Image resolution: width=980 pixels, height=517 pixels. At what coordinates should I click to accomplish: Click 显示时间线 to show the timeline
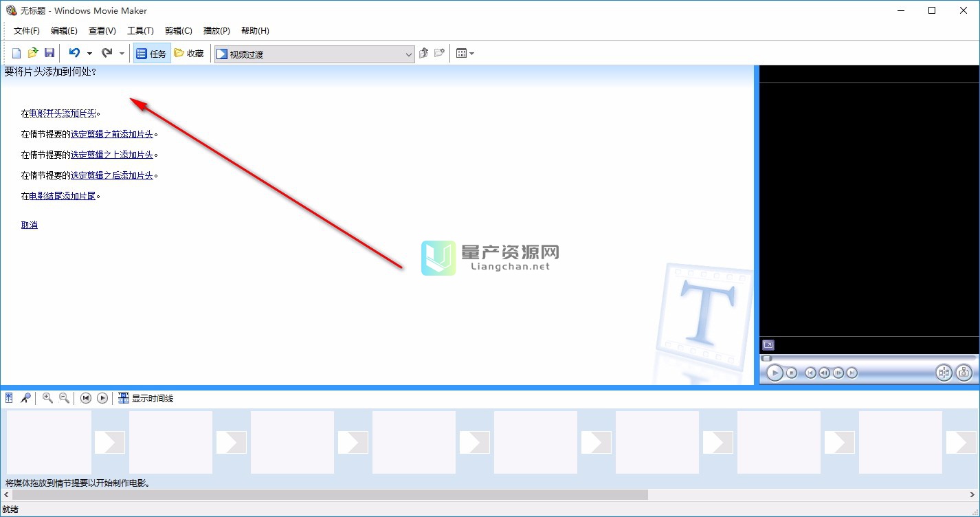pos(146,398)
